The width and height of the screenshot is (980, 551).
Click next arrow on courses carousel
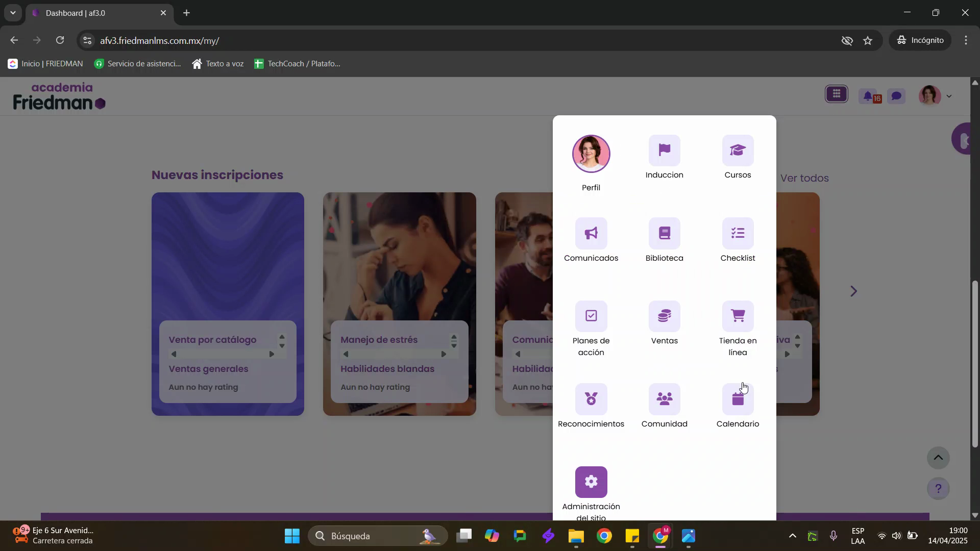[x=853, y=291]
